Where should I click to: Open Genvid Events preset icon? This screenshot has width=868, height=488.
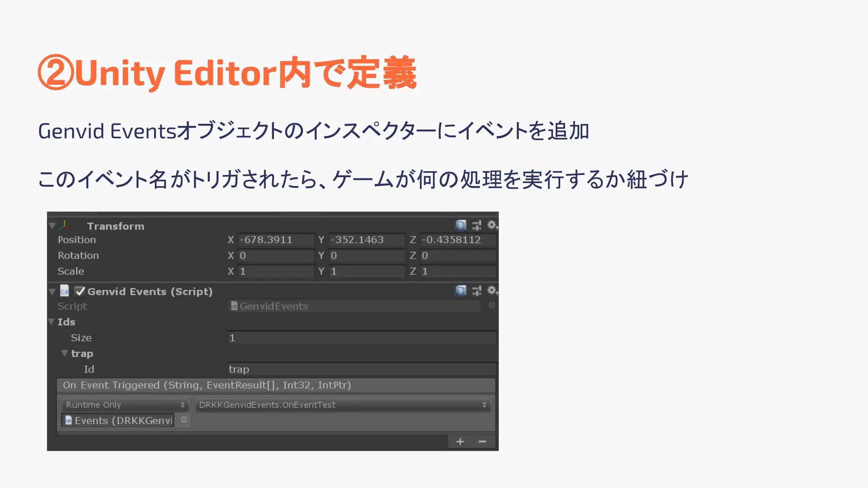477,291
